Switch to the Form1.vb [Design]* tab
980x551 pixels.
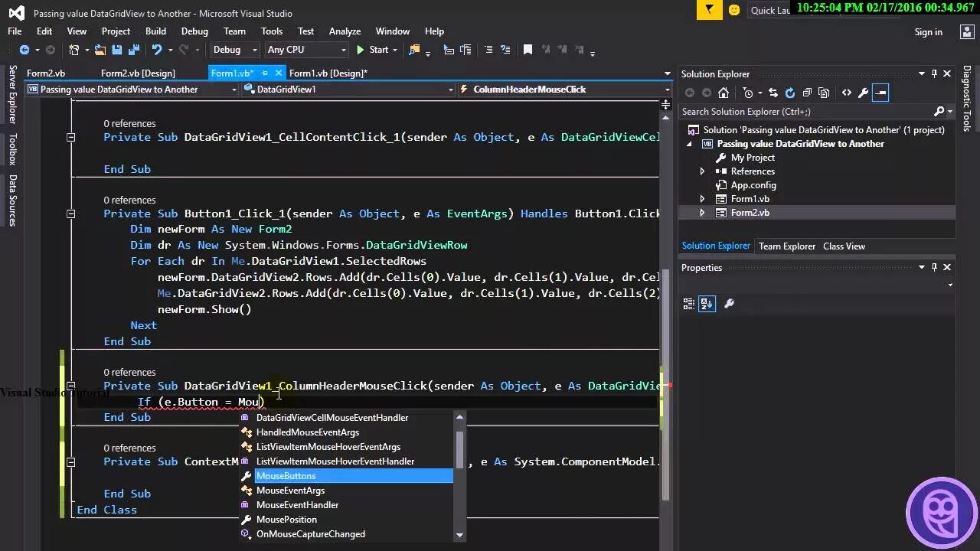(x=328, y=73)
